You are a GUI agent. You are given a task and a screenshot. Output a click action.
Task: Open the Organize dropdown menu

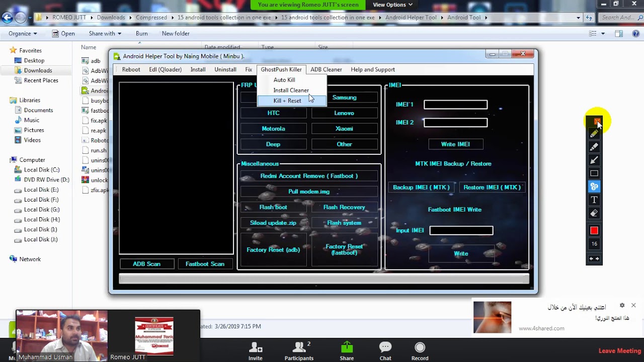(x=23, y=34)
